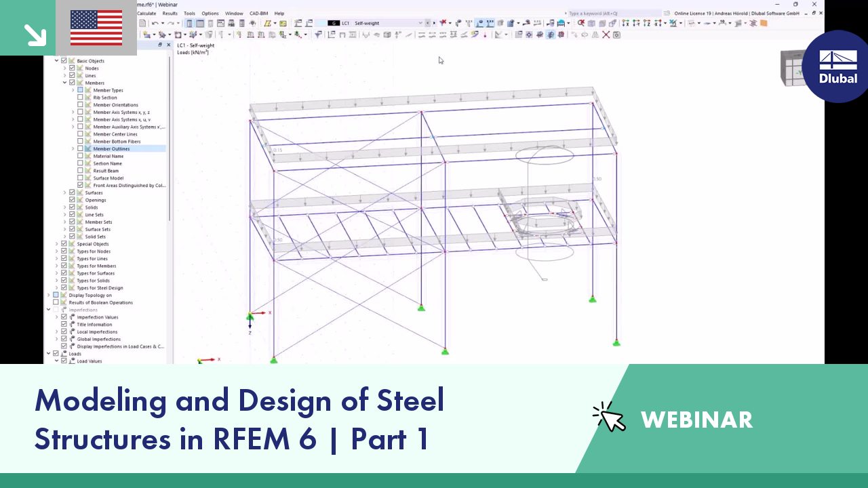Click the undo icon in the toolbar
Image resolution: width=868 pixels, height=488 pixels.
[155, 22]
